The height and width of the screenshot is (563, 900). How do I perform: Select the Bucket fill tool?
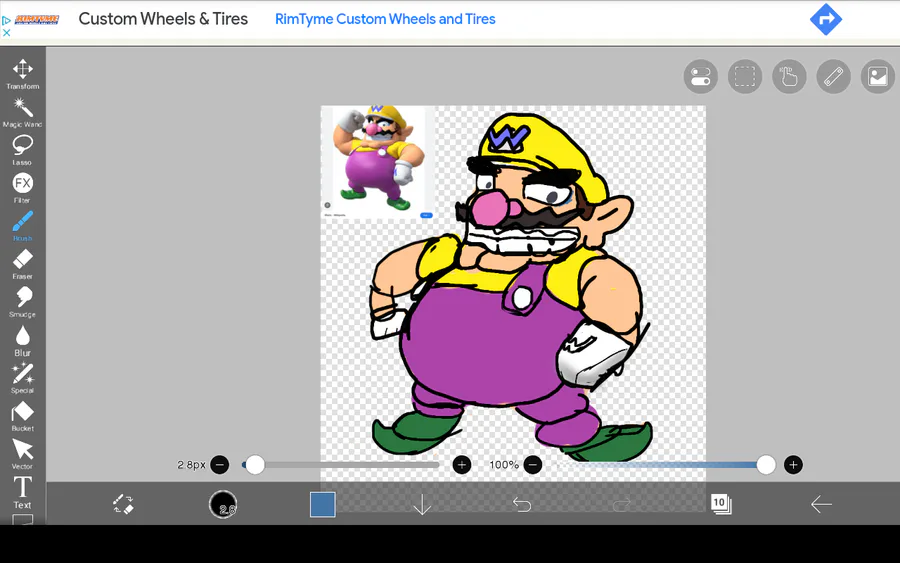coord(22,416)
